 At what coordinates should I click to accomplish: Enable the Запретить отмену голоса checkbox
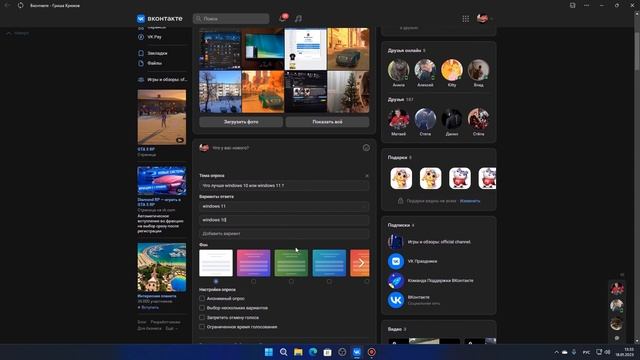tap(202, 317)
